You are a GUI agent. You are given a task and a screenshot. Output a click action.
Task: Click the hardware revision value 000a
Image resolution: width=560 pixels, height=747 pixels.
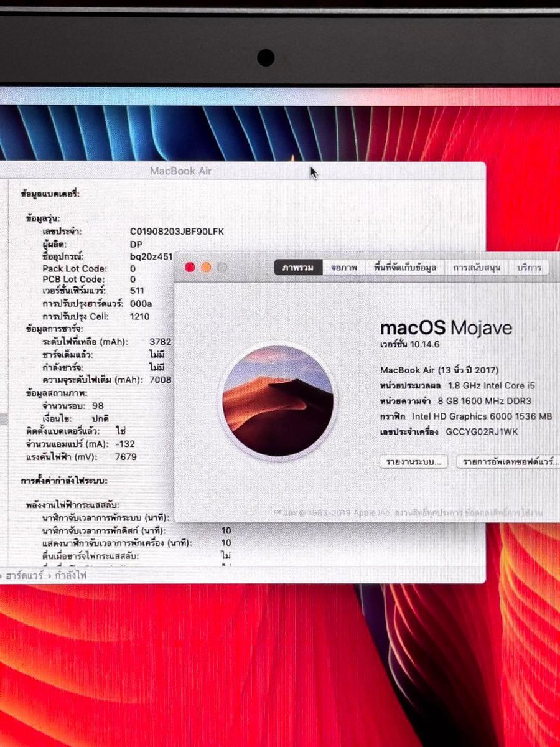click(141, 304)
